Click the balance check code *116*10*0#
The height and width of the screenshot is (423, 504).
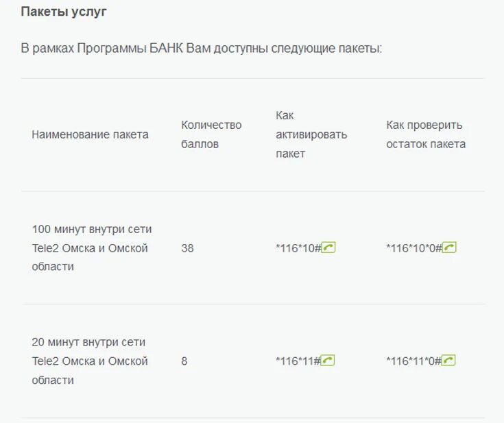click(414, 248)
